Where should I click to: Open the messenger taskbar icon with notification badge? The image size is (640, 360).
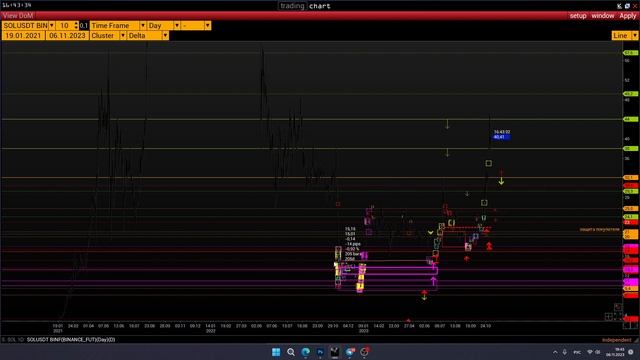click(350, 352)
